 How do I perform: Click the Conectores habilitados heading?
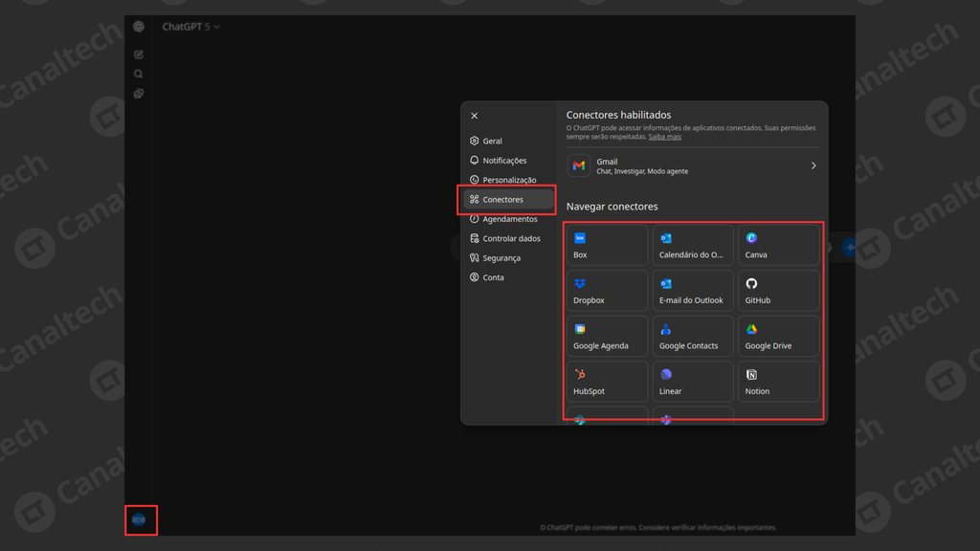click(x=619, y=115)
